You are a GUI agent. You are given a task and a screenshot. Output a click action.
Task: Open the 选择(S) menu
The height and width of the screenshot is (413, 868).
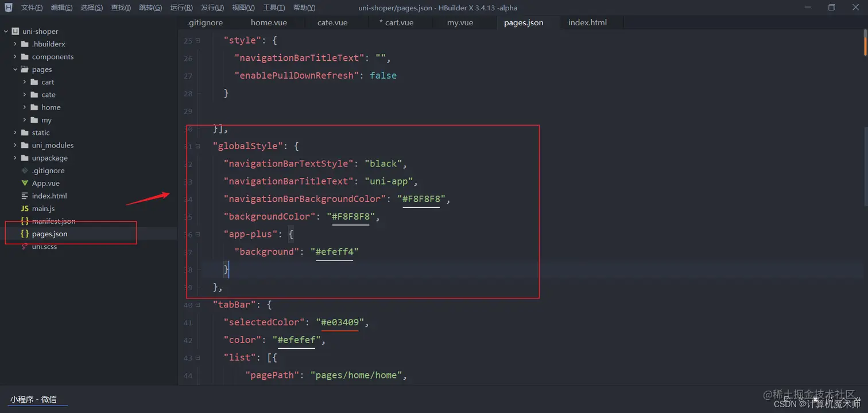pos(92,7)
